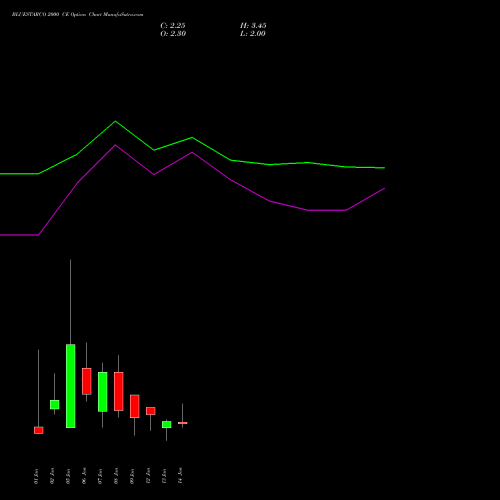Click the 14 Jan date label

click(180, 476)
